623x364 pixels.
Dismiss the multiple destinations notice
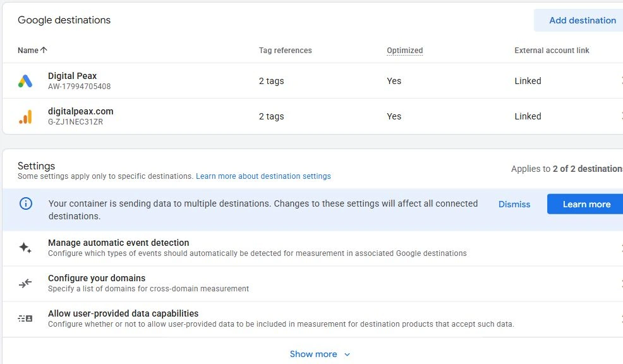514,204
